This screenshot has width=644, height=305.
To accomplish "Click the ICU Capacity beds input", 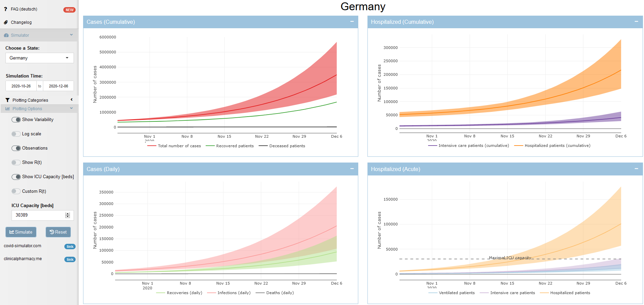I will pyautogui.click(x=43, y=215).
